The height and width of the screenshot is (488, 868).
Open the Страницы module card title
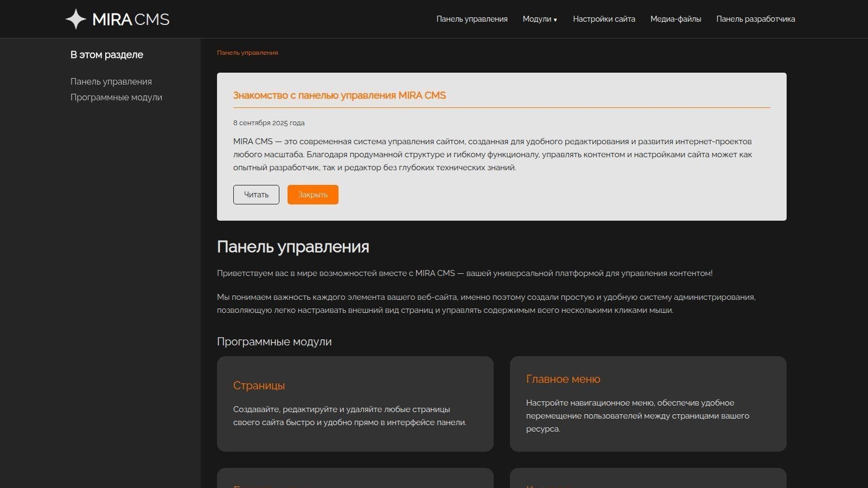pyautogui.click(x=259, y=386)
